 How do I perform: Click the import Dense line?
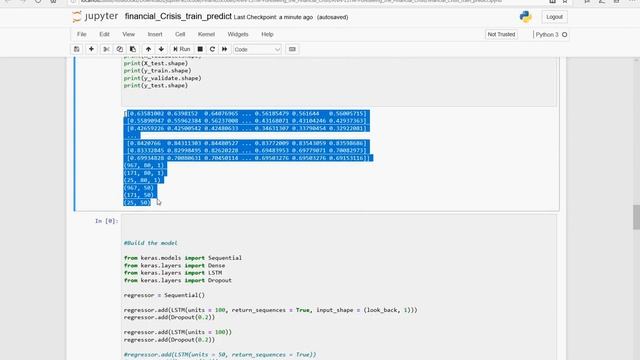tap(174, 265)
